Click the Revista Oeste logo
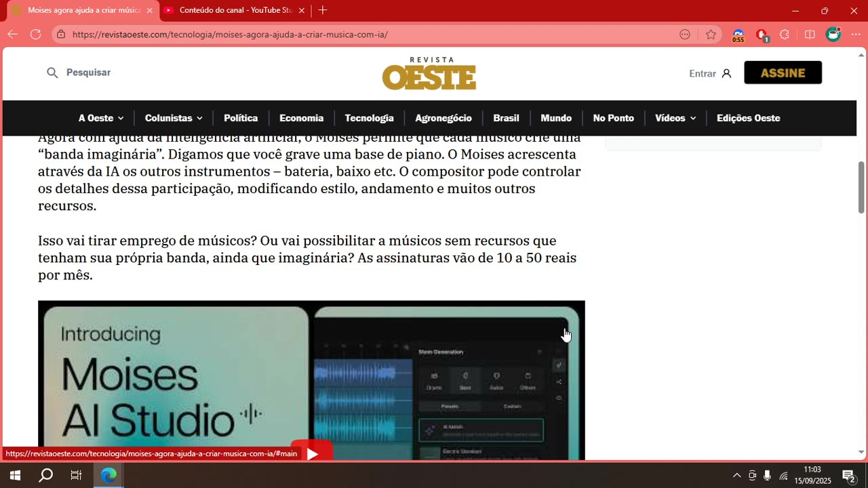 click(x=429, y=73)
